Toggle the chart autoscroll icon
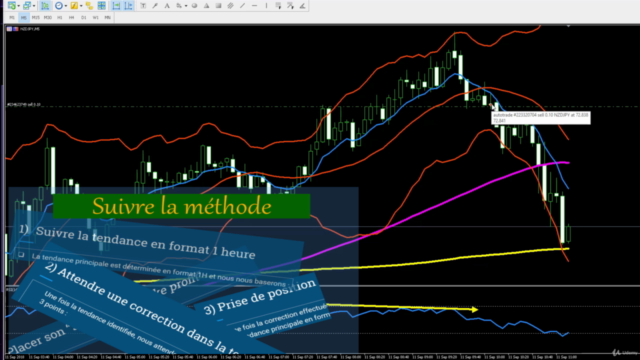 129,6
